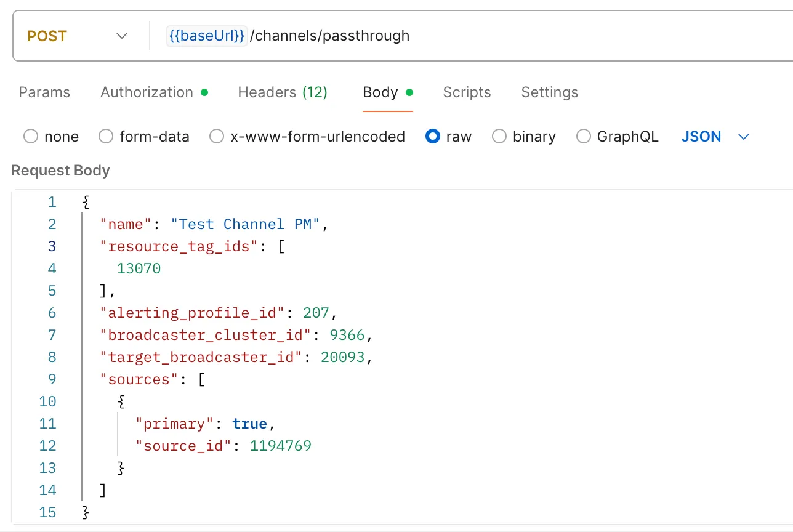Open the Headers (12) tab
Viewport: 793px width, 532px height.
click(283, 92)
